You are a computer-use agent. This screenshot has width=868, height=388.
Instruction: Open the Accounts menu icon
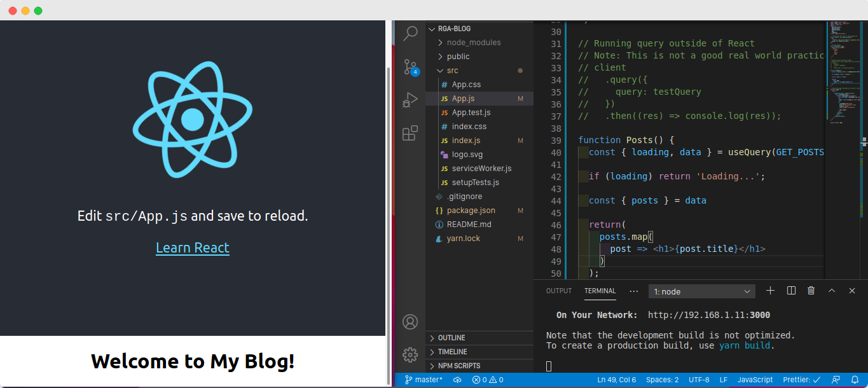coord(410,322)
